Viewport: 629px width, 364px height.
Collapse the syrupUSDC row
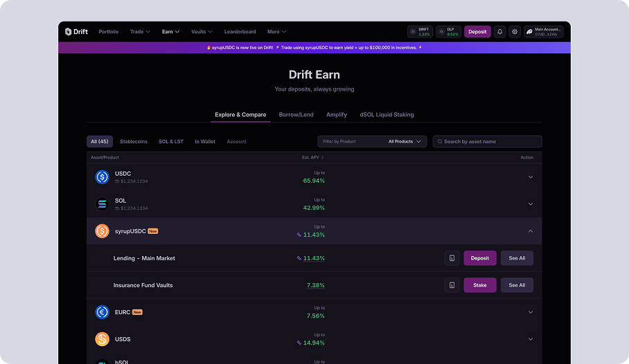coord(531,231)
